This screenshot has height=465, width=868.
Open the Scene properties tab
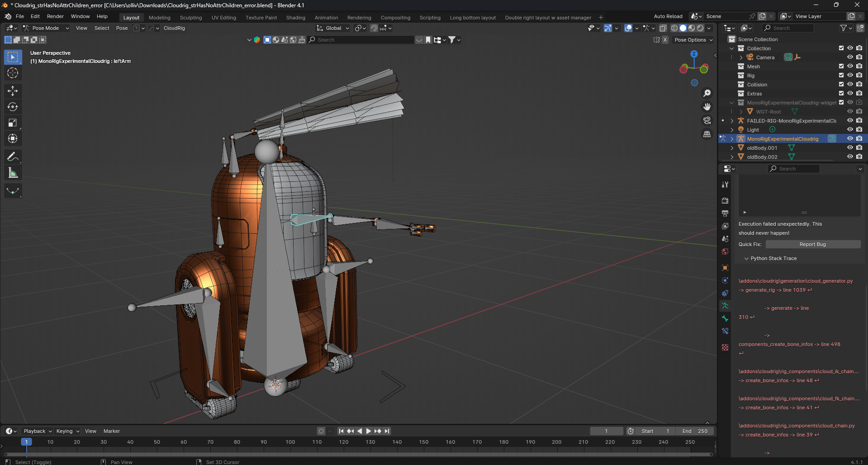point(725,238)
